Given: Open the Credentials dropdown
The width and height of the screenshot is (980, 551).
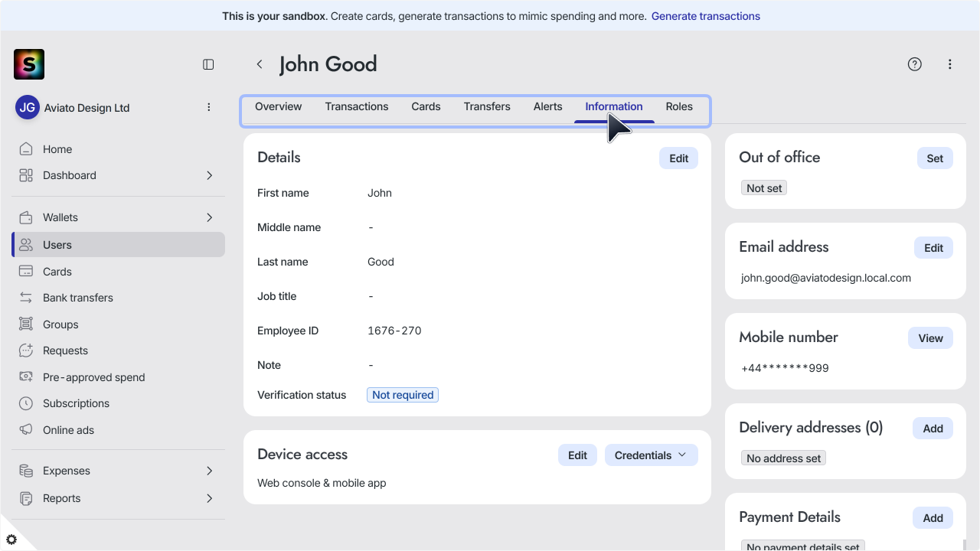Looking at the screenshot, I should 652,455.
